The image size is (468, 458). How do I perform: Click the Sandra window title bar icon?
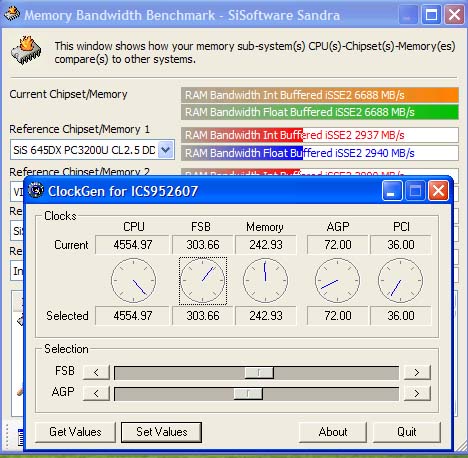tap(12, 15)
